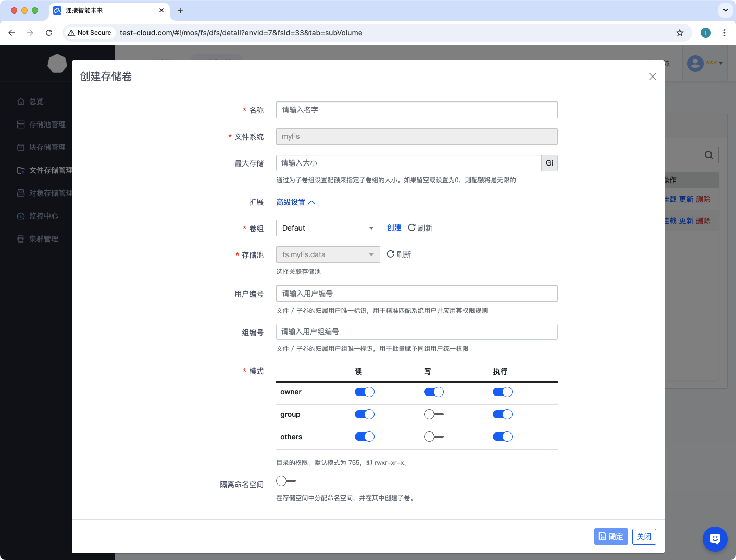This screenshot has height=560, width=736.
Task: Enable group write permission toggle
Action: click(433, 414)
